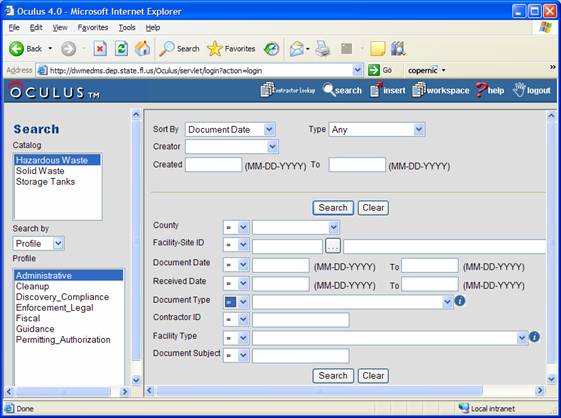Viewport: 561px width, 418px height.
Task: Log out using the hand logout icon
Action: pyautogui.click(x=531, y=90)
